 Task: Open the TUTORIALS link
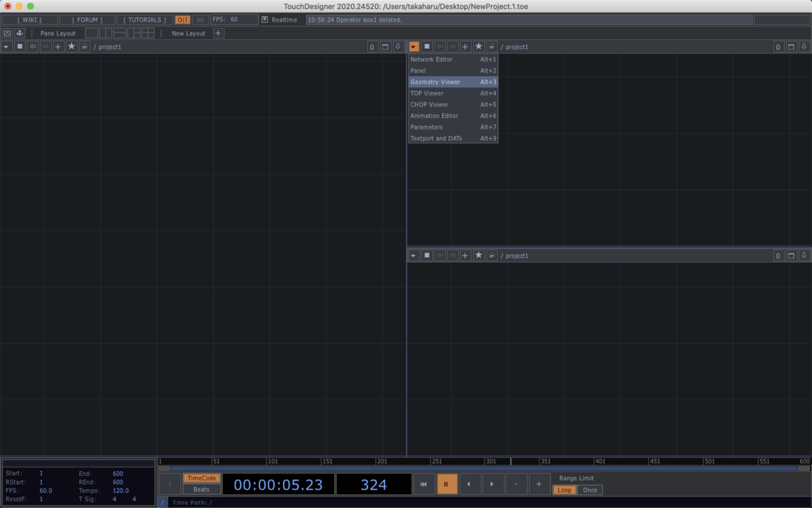coord(144,20)
